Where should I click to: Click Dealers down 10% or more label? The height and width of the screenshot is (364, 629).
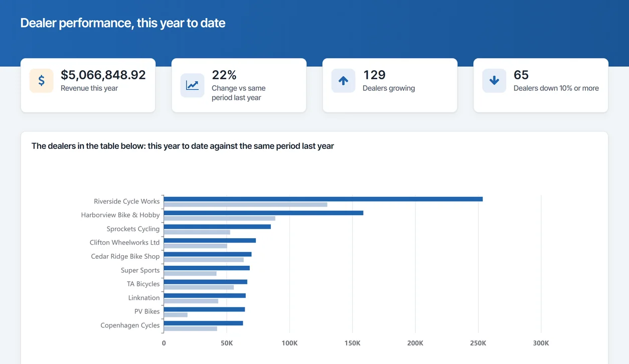click(556, 88)
